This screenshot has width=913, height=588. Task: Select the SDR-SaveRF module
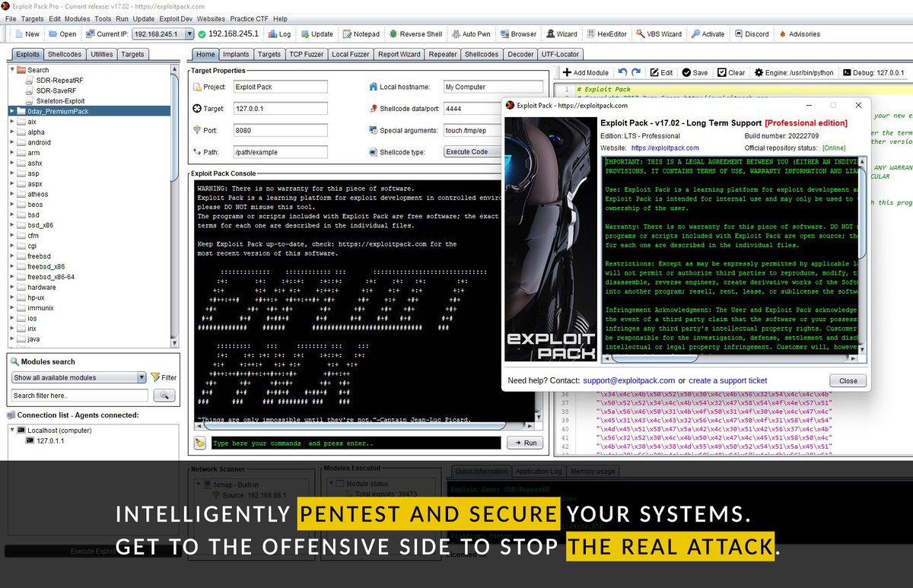pos(56,91)
